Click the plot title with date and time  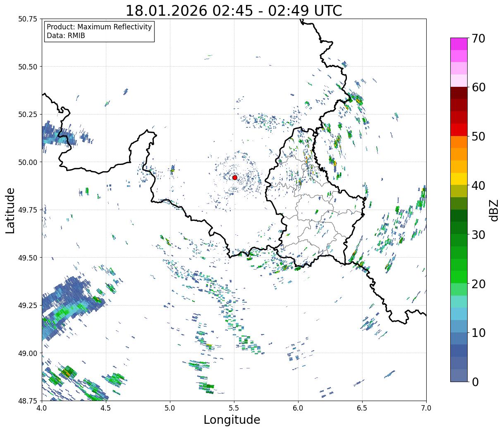pyautogui.click(x=234, y=10)
